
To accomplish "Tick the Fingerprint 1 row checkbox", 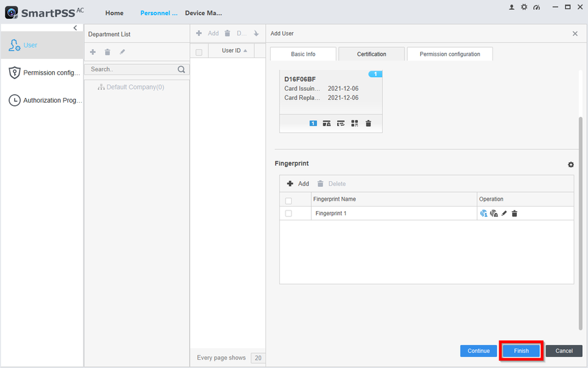I will 289,214.
